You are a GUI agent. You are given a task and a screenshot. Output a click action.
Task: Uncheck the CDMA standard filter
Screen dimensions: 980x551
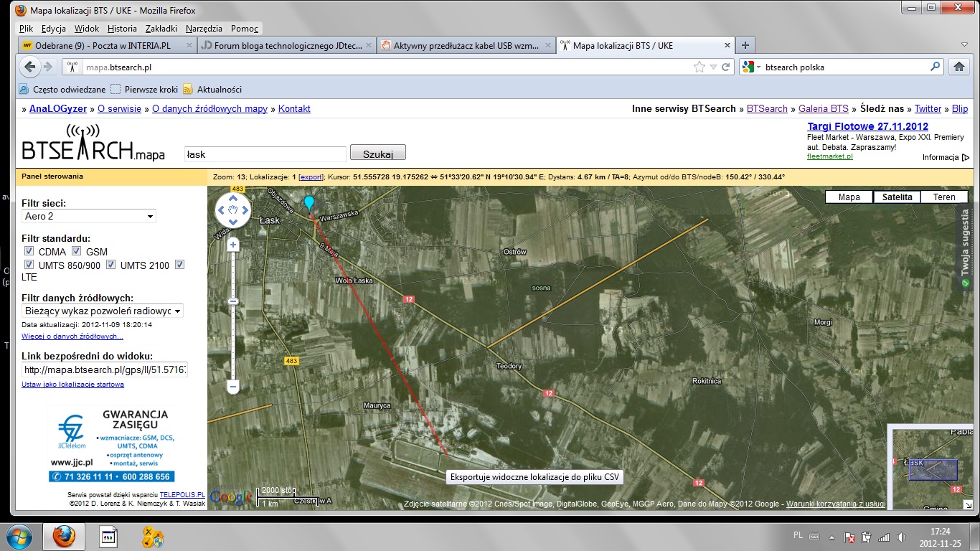point(29,251)
